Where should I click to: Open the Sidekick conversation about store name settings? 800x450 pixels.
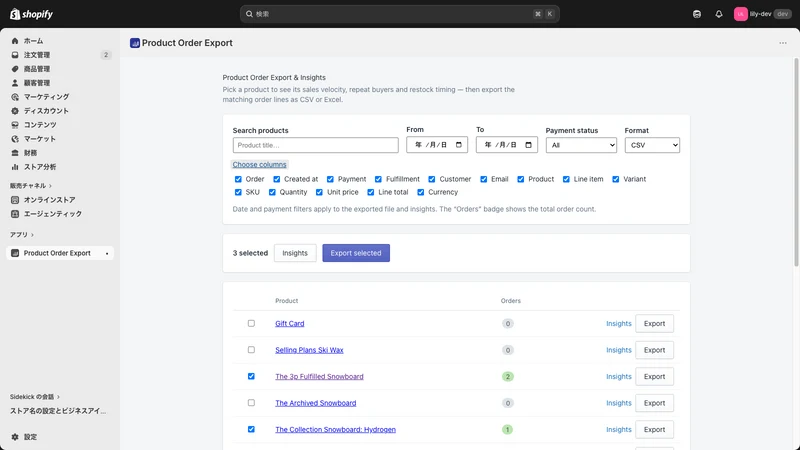[x=58, y=411]
